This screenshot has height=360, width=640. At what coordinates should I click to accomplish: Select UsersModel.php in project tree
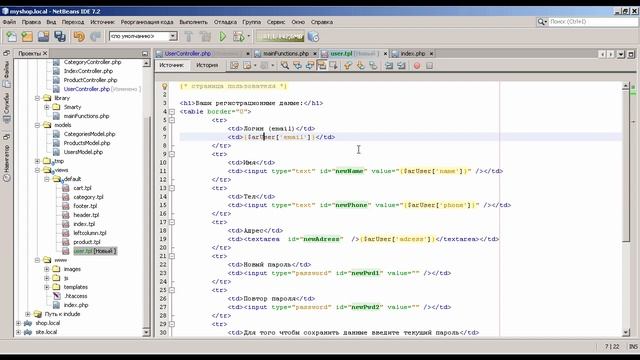[x=83, y=152]
